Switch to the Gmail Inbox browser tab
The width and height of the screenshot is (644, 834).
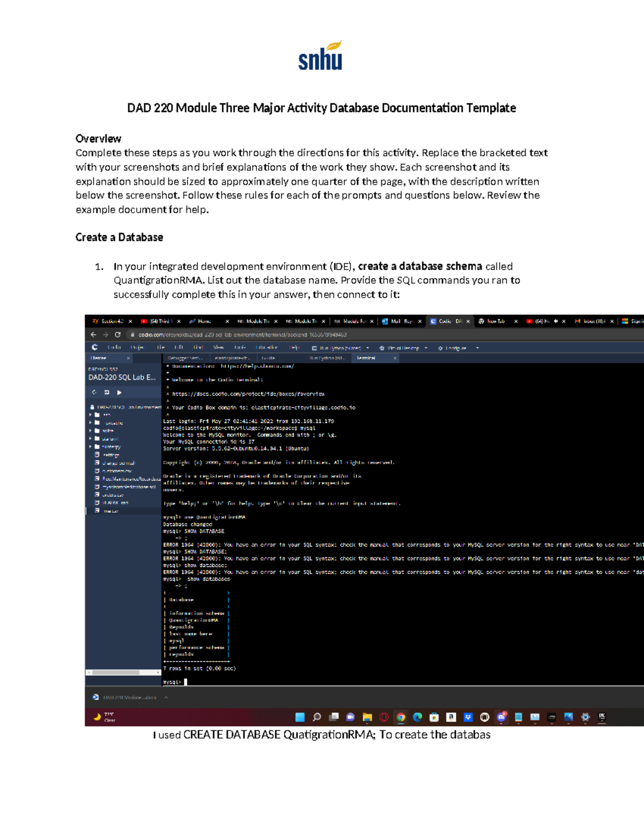(594, 321)
